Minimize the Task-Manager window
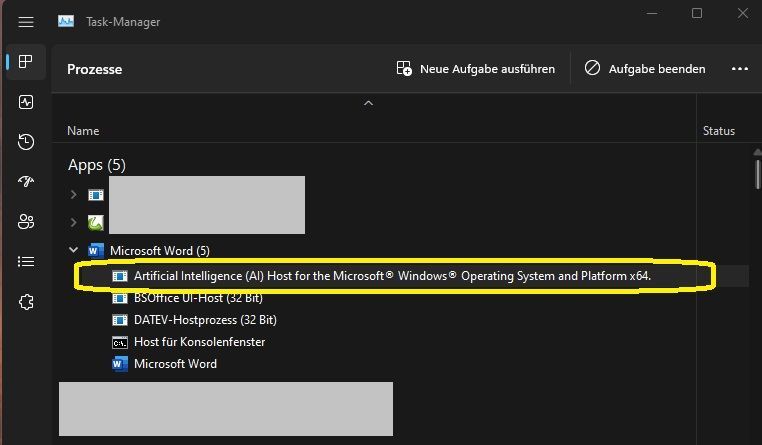Viewport: 762px width, 445px height. coord(652,14)
